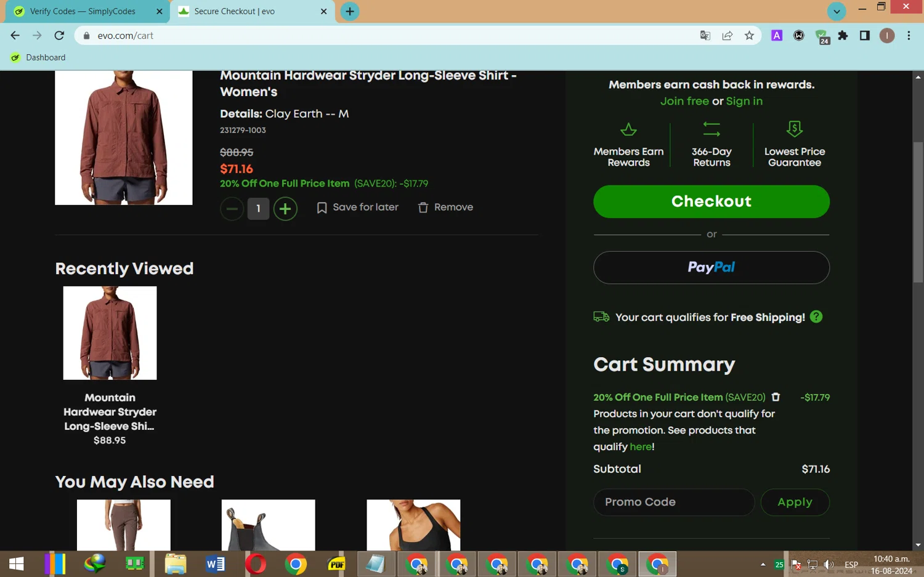Click the page vertical scrollbar thumb
Screen dimensions: 924x577
918,212
